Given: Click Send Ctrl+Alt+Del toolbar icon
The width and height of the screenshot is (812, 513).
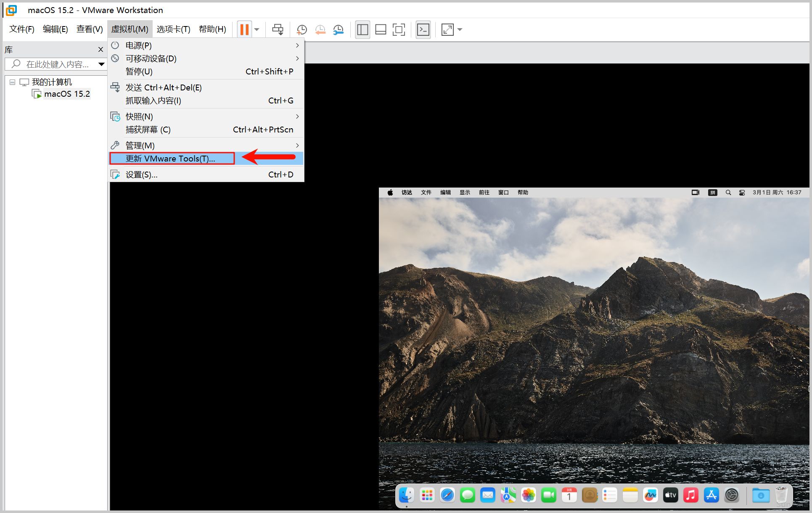Looking at the screenshot, I should (x=278, y=29).
